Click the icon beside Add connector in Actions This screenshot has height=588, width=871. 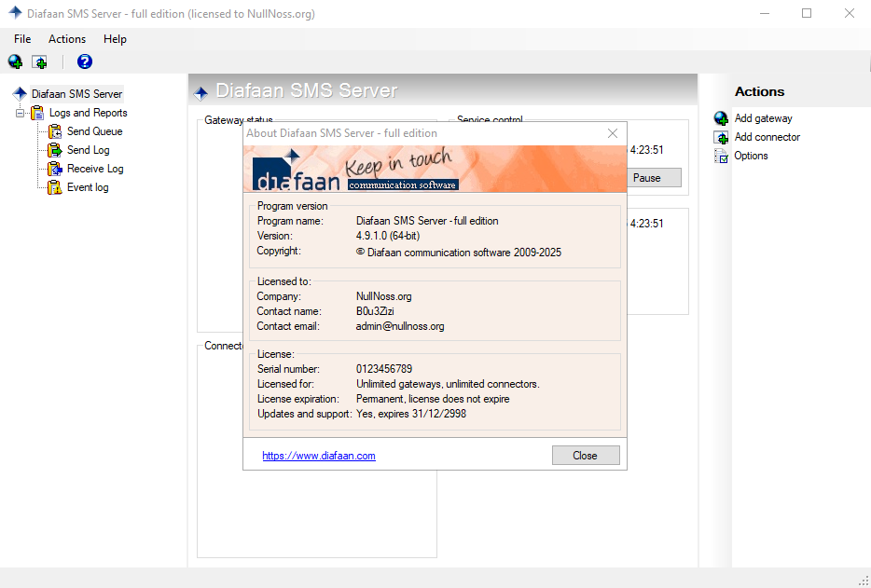(721, 137)
